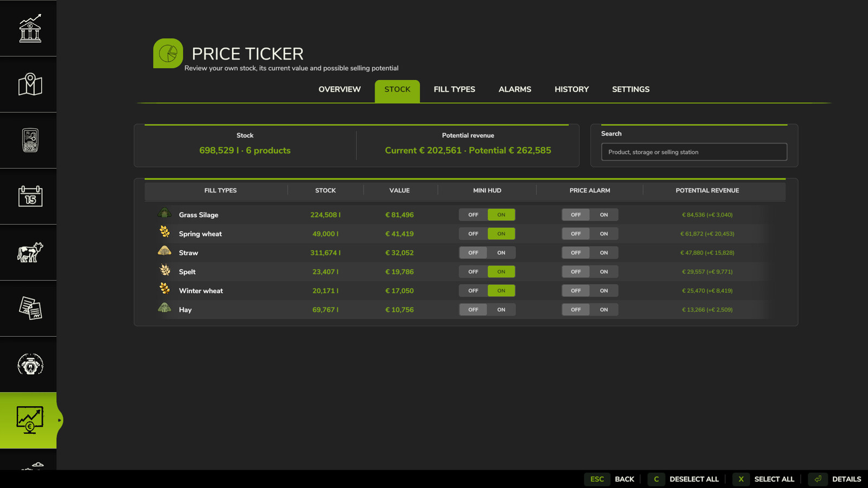Click the Select All button
The width and height of the screenshot is (868, 488).
[x=764, y=479]
